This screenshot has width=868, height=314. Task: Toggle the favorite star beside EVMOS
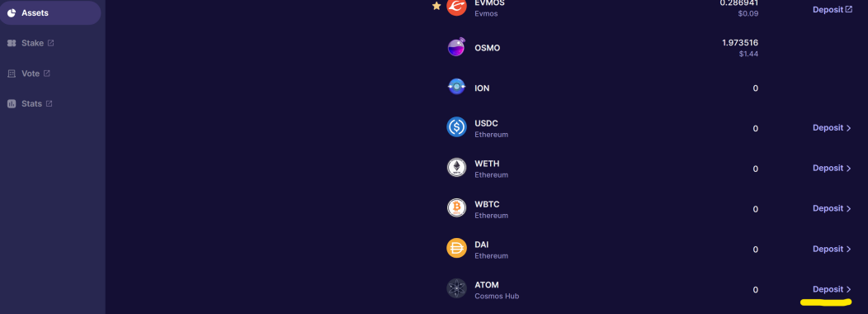pyautogui.click(x=436, y=6)
